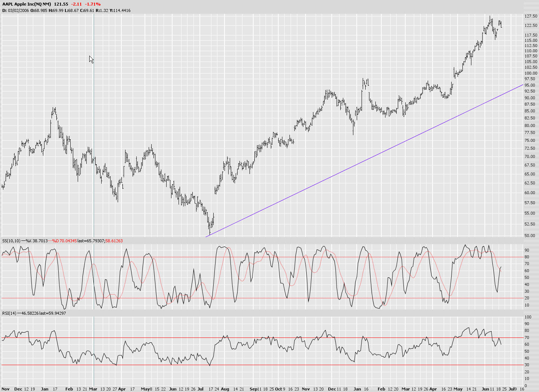
Task: Click the RSI(14) indicator label
Action: click(x=9, y=313)
